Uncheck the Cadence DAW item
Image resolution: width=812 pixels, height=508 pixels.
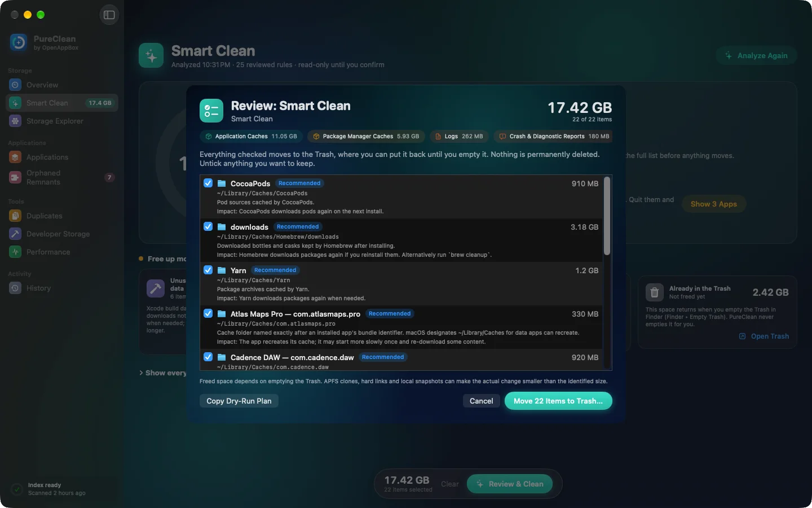[208, 357]
